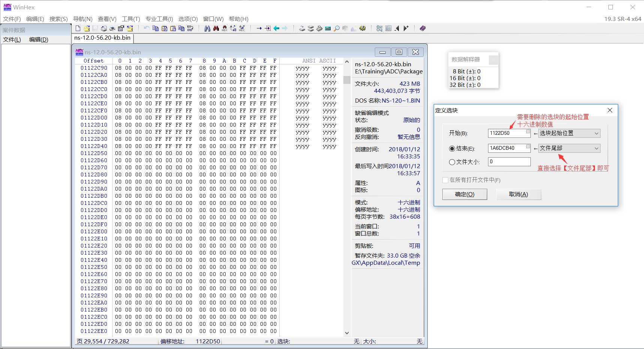
Task: Click the purple book Help icon
Action: (423, 28)
